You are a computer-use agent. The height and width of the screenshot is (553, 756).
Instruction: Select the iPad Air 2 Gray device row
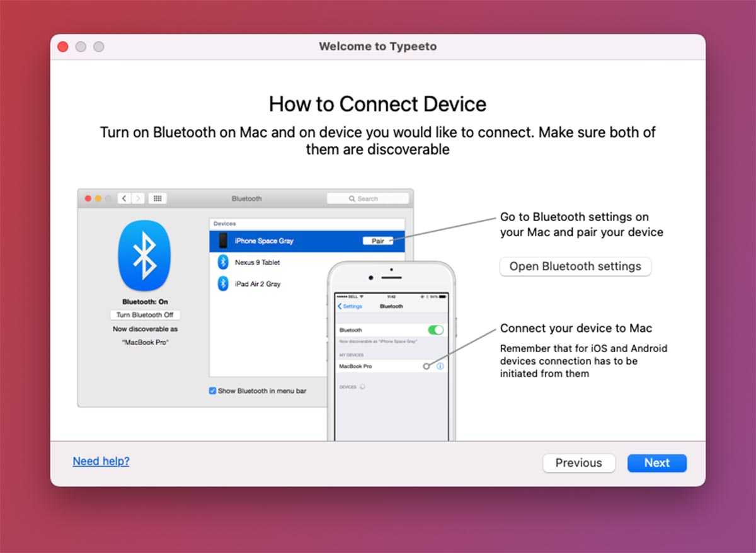point(307,284)
